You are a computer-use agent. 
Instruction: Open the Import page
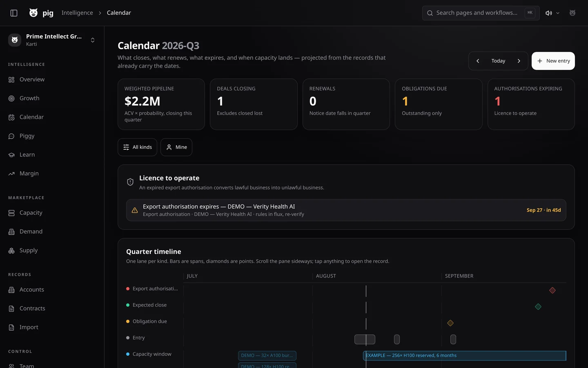(52, 328)
